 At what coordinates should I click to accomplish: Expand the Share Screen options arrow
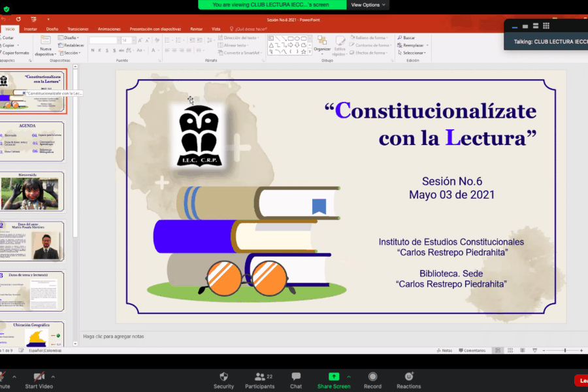pyautogui.click(x=349, y=376)
